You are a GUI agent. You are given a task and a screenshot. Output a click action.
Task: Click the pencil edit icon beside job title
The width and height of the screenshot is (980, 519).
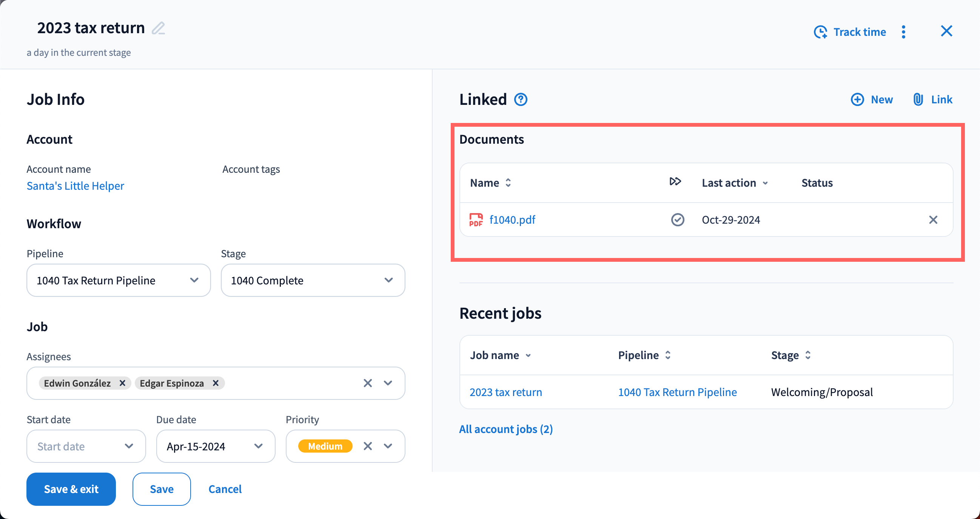(x=158, y=29)
